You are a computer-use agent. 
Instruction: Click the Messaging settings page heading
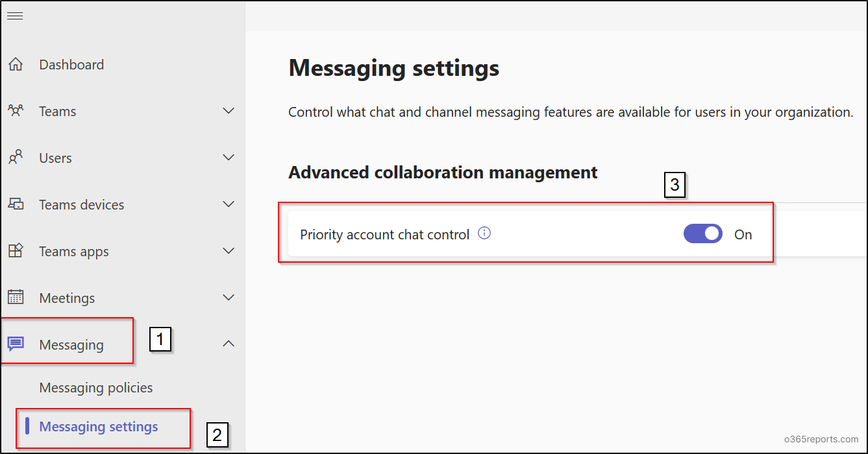pyautogui.click(x=394, y=67)
